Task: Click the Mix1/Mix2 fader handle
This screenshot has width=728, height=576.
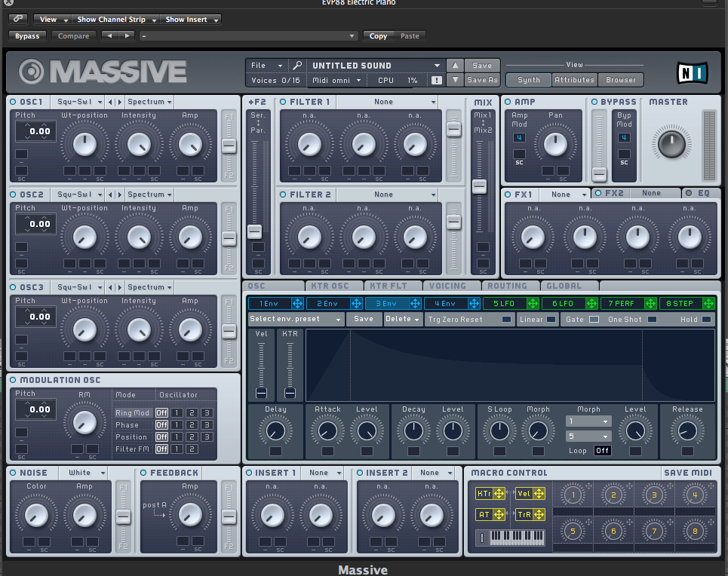Action: click(480, 186)
